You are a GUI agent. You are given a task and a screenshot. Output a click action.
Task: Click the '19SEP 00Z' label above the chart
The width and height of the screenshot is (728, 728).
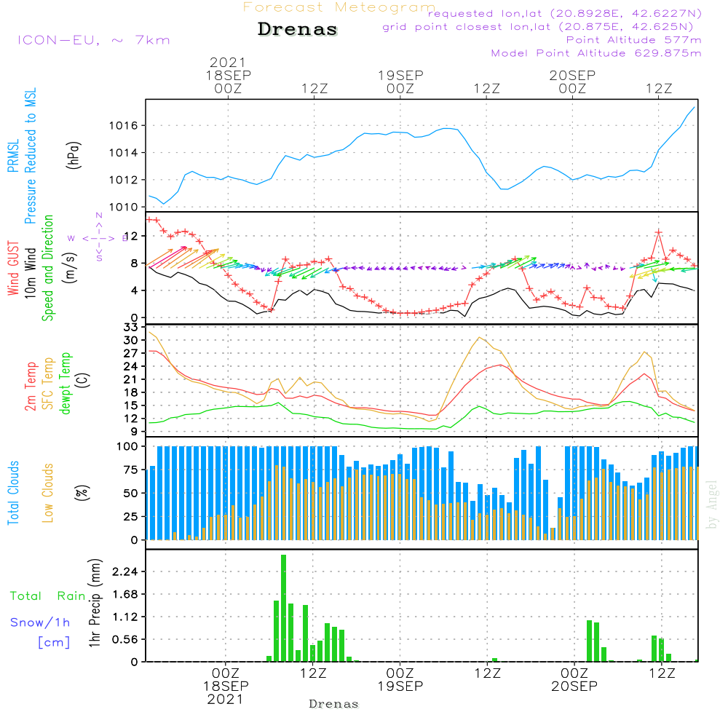pos(400,82)
